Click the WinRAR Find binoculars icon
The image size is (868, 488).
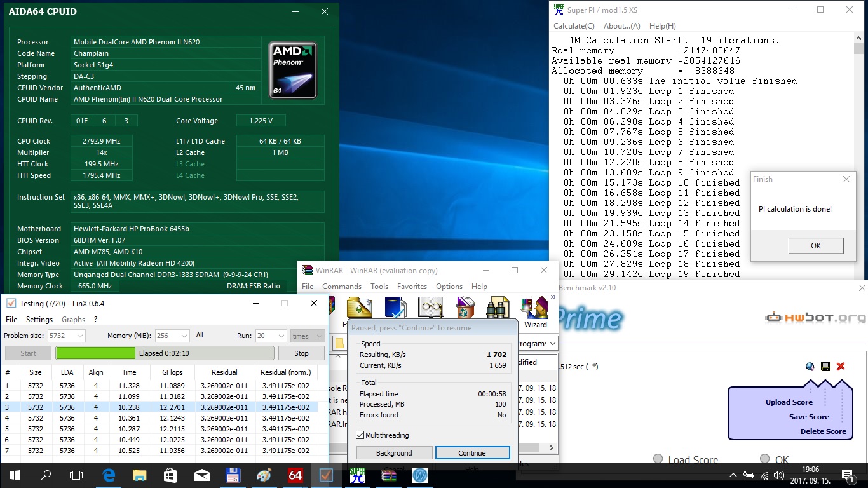click(x=497, y=308)
